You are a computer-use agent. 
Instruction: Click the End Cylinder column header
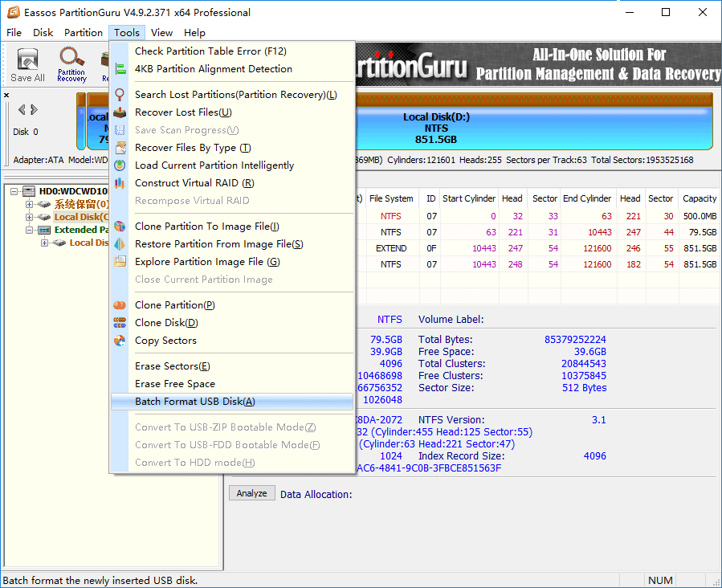(x=587, y=198)
